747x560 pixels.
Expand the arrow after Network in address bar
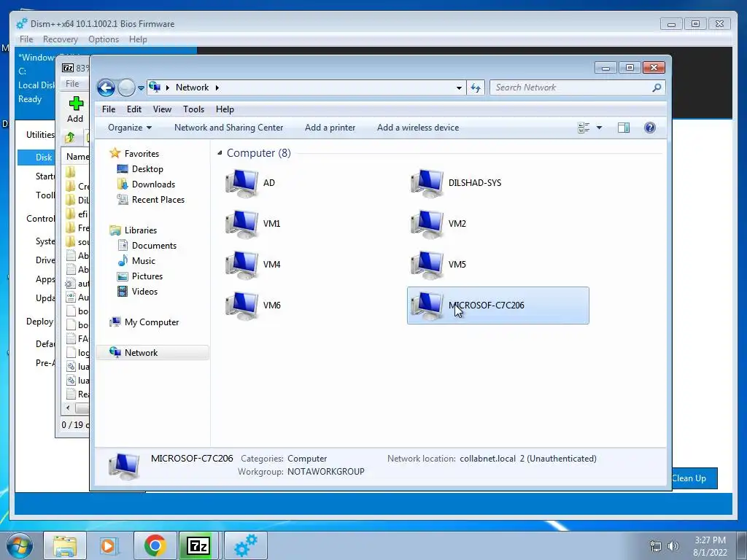click(217, 87)
